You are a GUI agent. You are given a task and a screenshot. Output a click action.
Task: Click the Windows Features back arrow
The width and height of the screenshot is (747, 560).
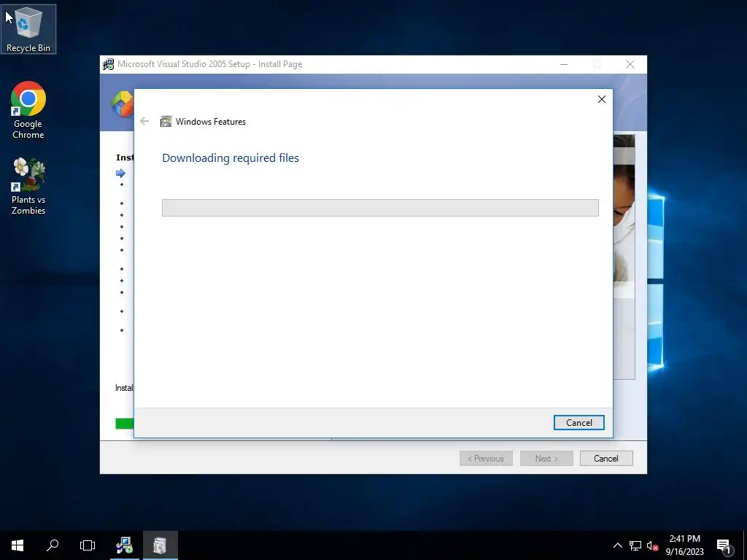tap(144, 122)
